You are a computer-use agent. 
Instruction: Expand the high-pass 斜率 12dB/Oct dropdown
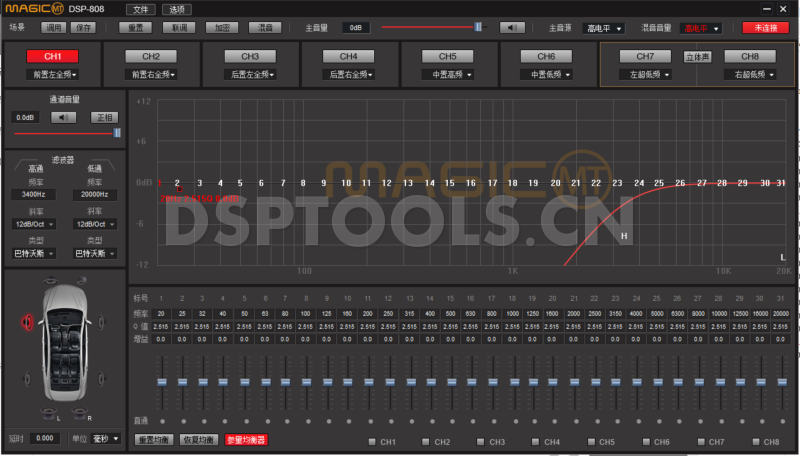(35, 224)
